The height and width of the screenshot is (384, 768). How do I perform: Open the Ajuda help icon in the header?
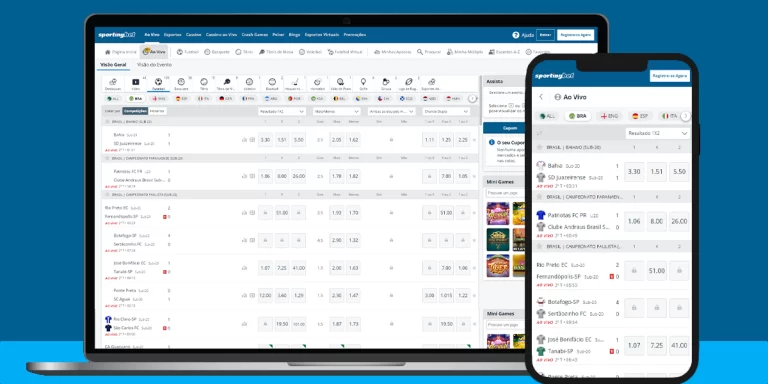pos(516,35)
